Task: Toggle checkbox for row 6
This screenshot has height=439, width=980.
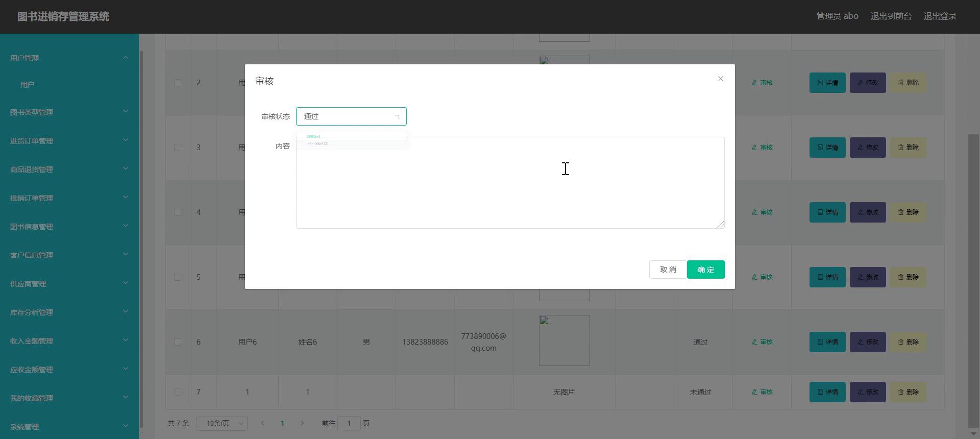Action: (x=178, y=342)
